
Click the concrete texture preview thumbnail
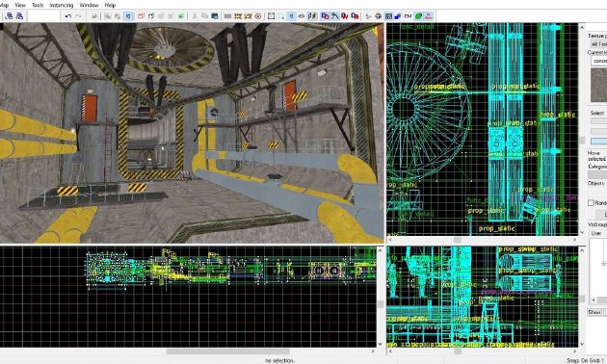(x=599, y=85)
